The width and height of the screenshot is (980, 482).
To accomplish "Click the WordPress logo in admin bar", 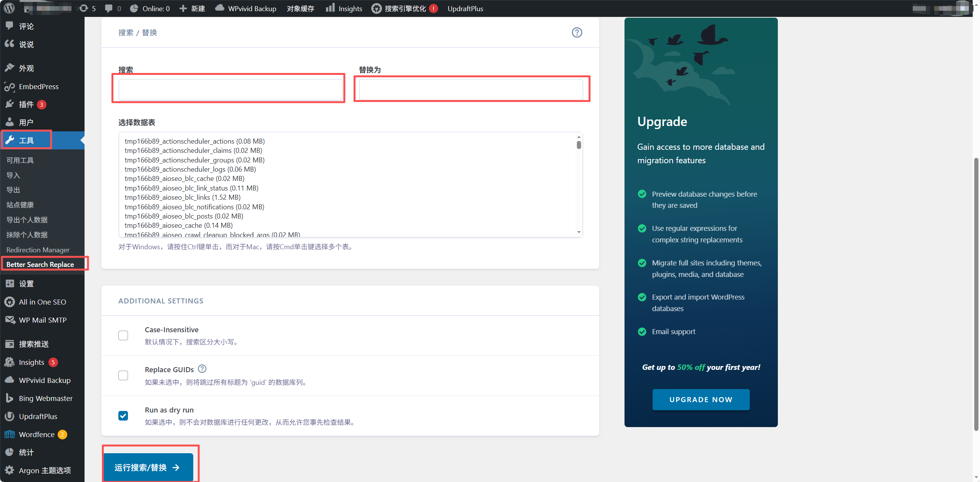I will 9,8.
